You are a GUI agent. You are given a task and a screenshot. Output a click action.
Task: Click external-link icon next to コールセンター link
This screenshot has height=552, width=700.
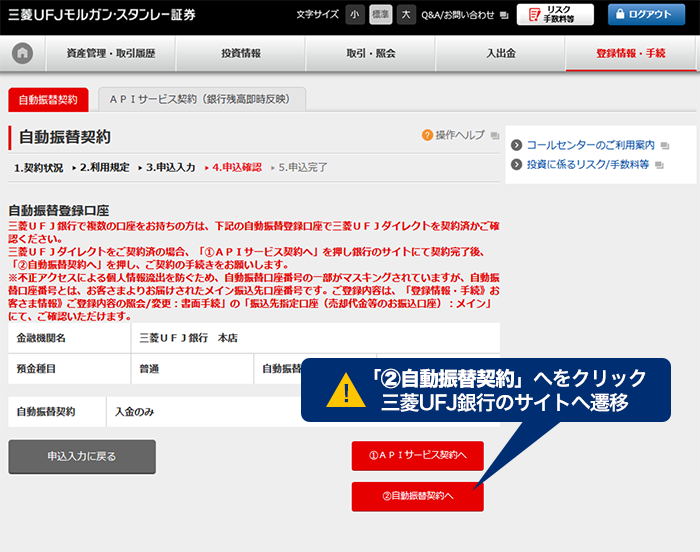point(665,146)
